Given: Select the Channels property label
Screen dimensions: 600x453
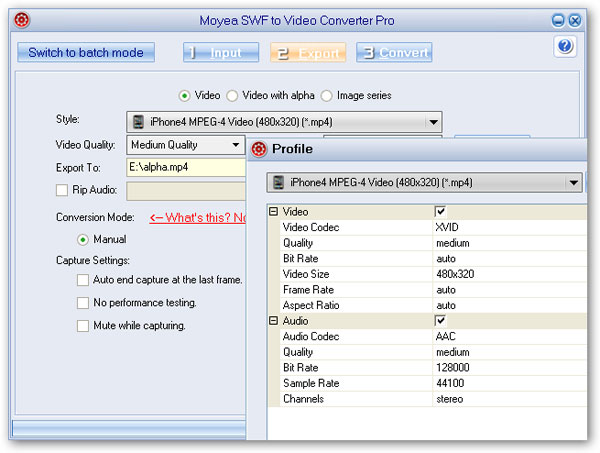Looking at the screenshot, I should (x=303, y=399).
